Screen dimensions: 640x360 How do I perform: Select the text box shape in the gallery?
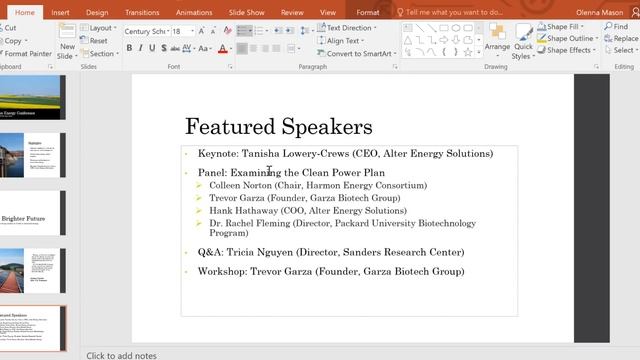pos(407,28)
